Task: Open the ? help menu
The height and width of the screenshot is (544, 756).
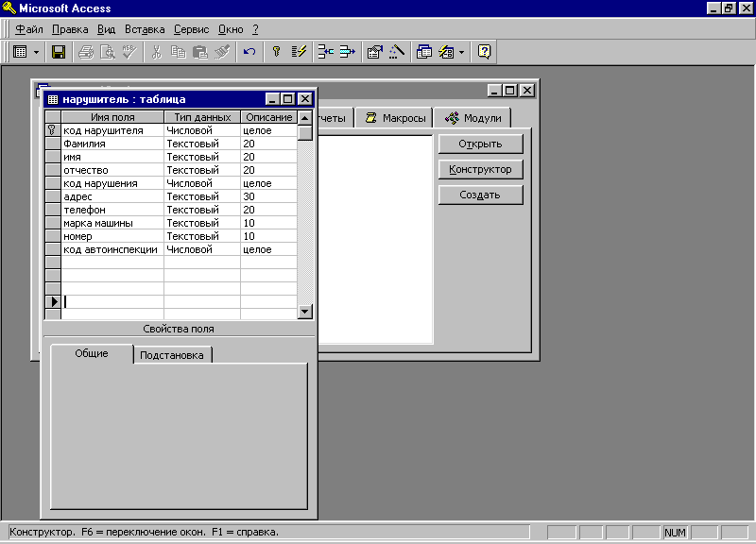Action: click(255, 29)
